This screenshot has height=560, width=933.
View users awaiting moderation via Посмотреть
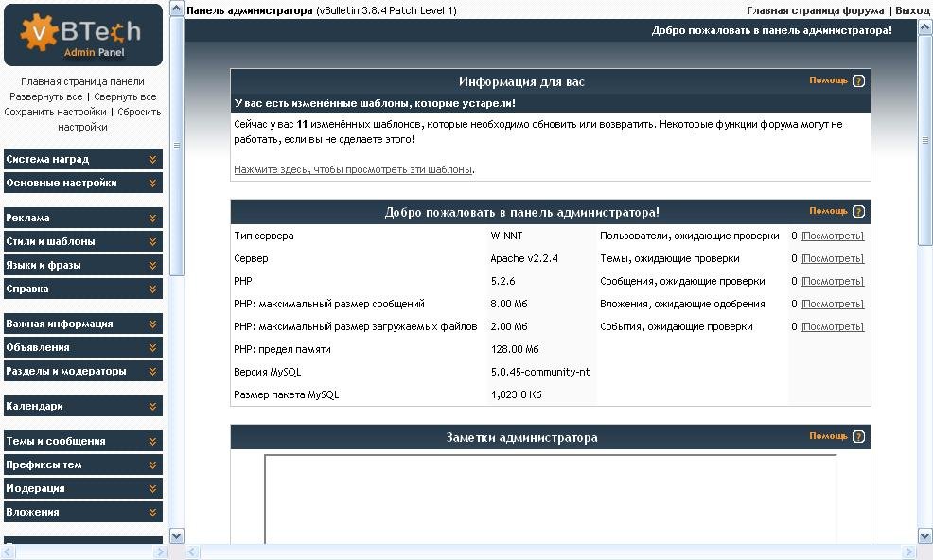click(832, 236)
